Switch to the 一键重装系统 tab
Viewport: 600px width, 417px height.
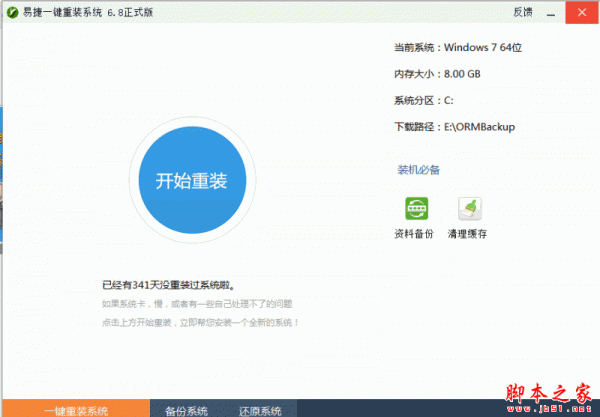(x=76, y=408)
